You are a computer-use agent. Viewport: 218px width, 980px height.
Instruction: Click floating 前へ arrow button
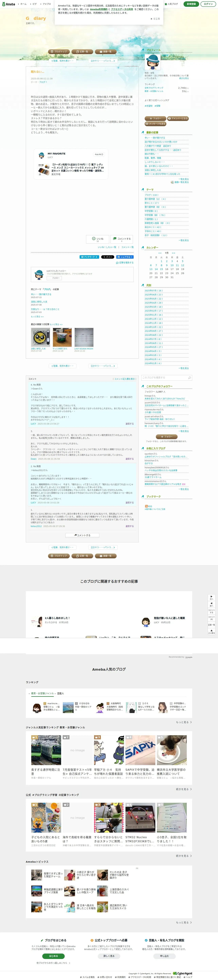pyautogui.click(x=212, y=604)
